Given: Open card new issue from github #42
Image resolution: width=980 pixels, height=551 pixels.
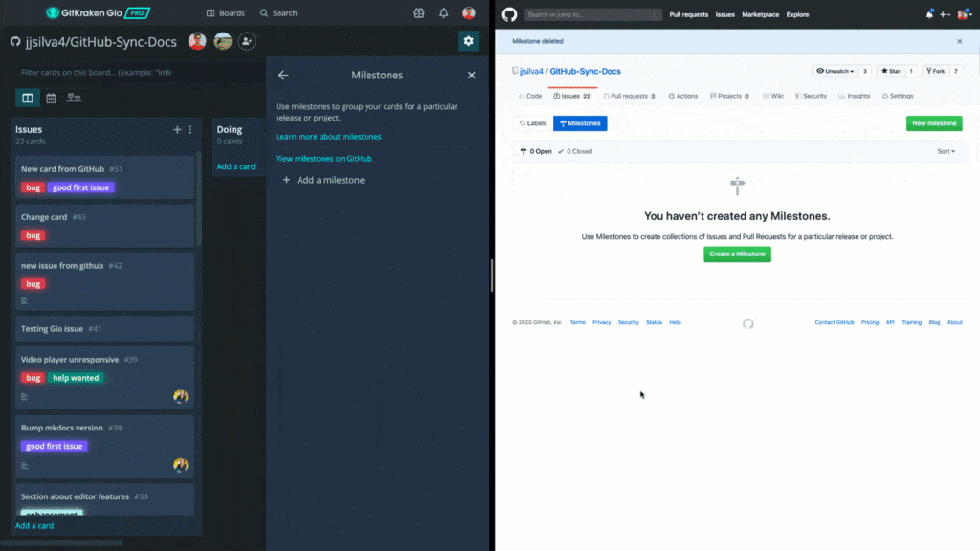Looking at the screenshot, I should pos(104,282).
